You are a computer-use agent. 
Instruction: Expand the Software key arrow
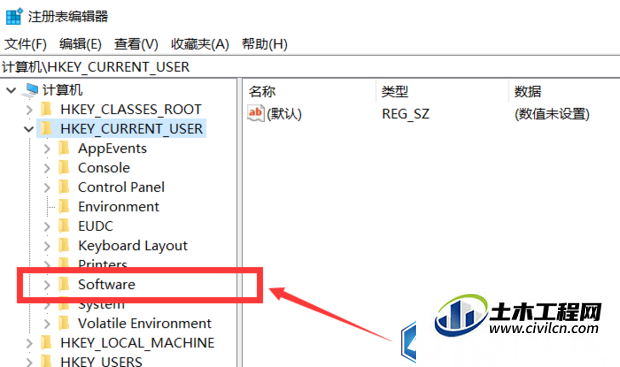[x=47, y=284]
